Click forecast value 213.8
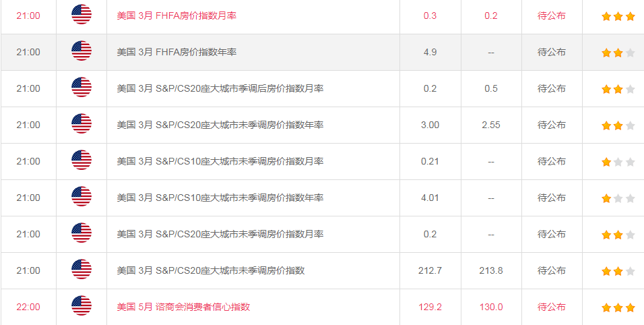The width and height of the screenshot is (644, 325). (491, 270)
